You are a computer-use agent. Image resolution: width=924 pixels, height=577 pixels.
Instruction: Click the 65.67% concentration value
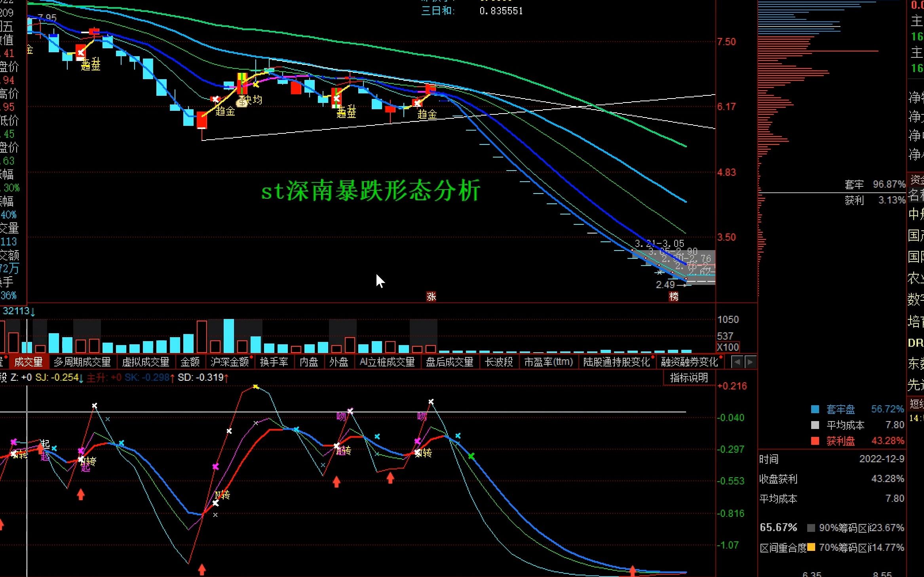[778, 528]
